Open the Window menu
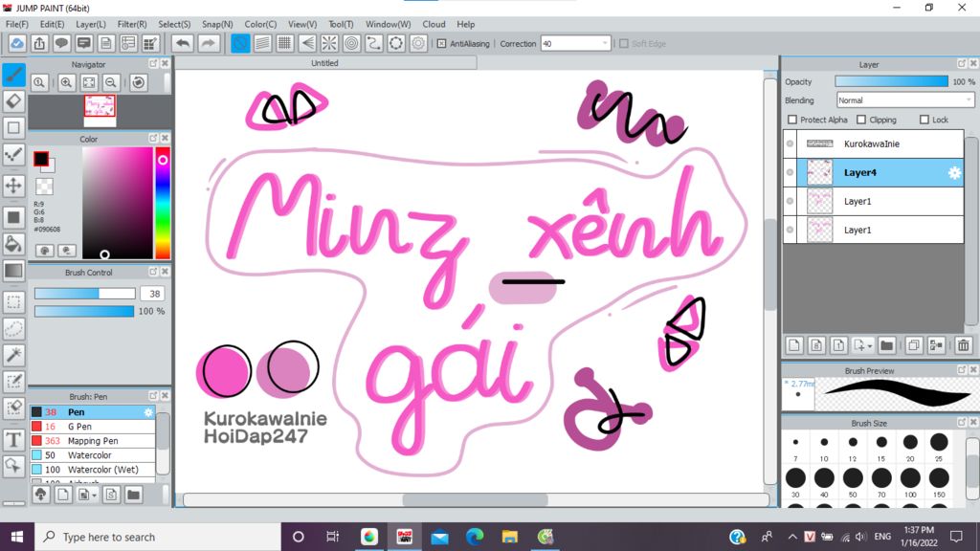 click(x=388, y=24)
